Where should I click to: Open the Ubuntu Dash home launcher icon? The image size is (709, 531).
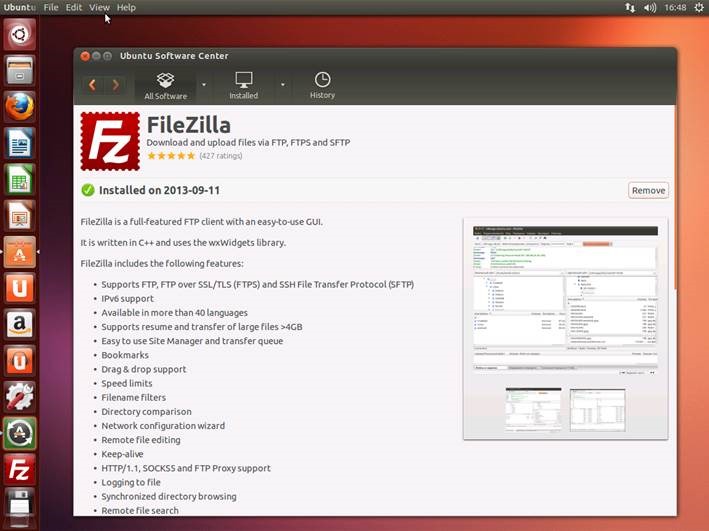[19, 34]
